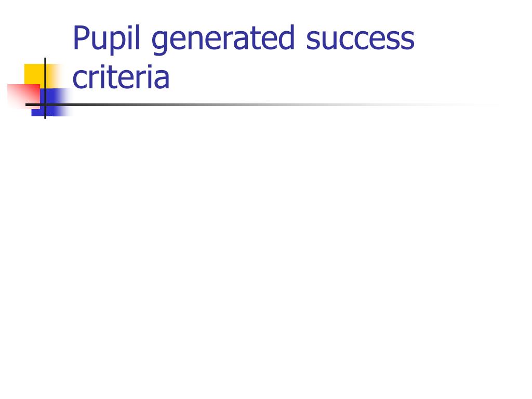Click the yellow square in the slide logo

click(37, 75)
